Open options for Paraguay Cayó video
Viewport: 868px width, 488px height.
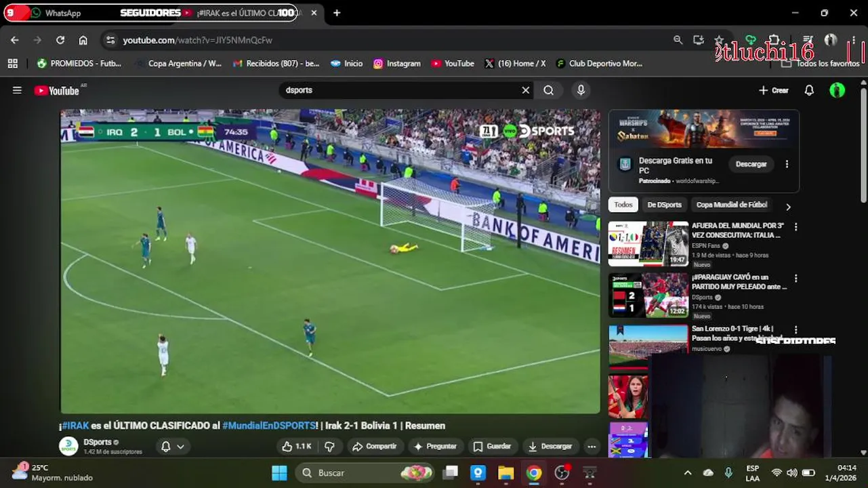796,279
